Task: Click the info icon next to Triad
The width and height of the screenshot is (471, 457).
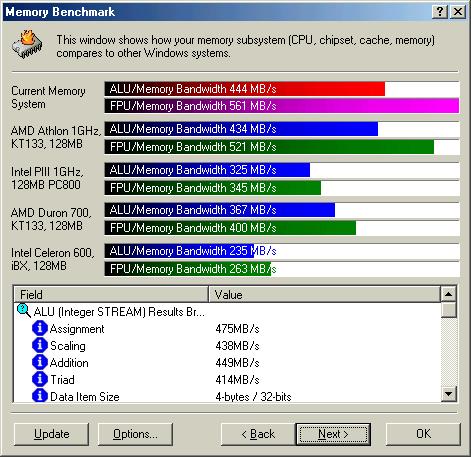Action: pyautogui.click(x=40, y=379)
